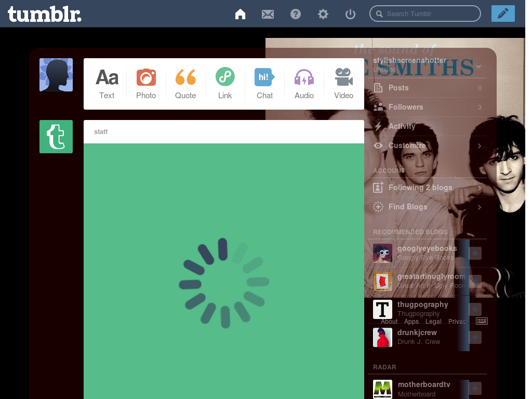
Task: Create a new Link post
Action: pos(225,84)
